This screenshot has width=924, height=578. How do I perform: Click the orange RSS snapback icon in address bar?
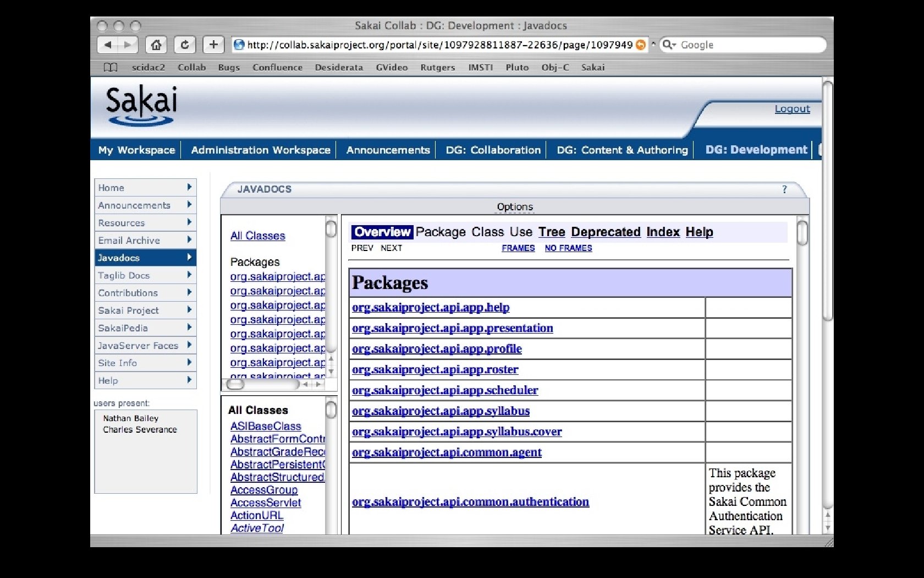(641, 45)
